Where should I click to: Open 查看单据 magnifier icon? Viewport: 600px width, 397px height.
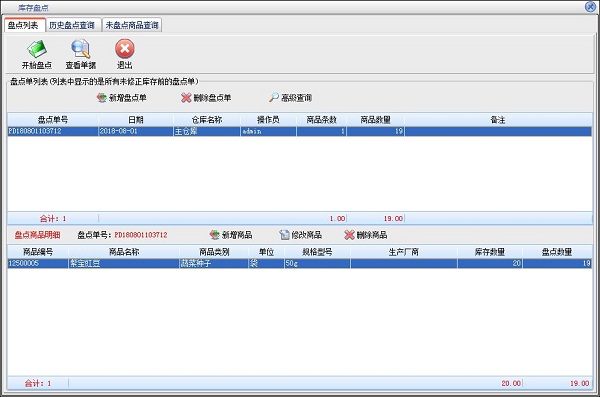click(80, 49)
